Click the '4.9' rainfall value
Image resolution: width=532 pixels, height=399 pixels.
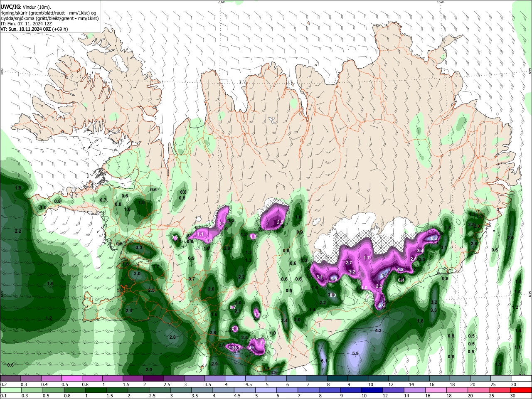click(x=237, y=352)
